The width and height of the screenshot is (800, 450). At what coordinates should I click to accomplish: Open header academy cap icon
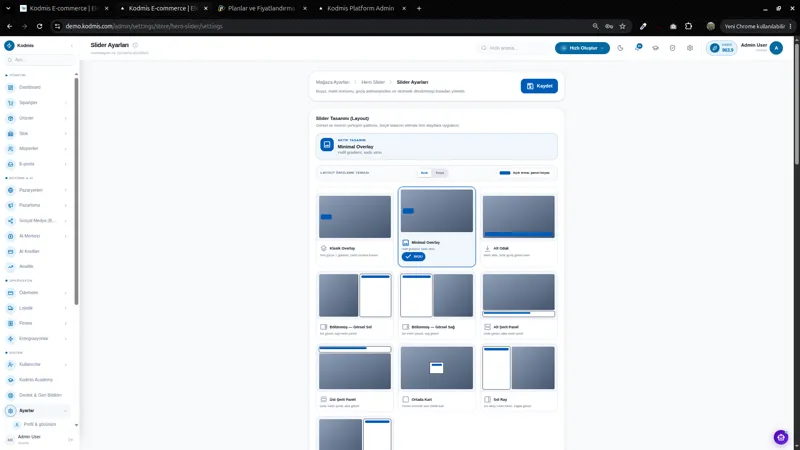point(656,48)
